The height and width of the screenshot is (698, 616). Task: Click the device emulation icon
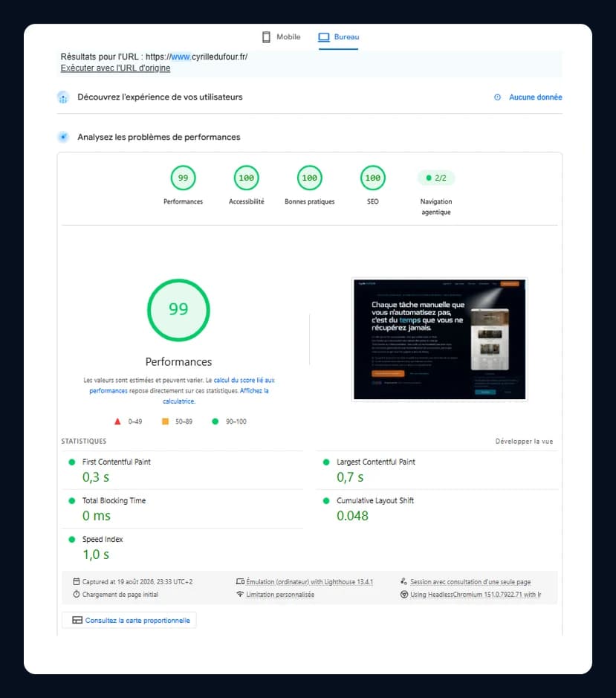coord(240,581)
